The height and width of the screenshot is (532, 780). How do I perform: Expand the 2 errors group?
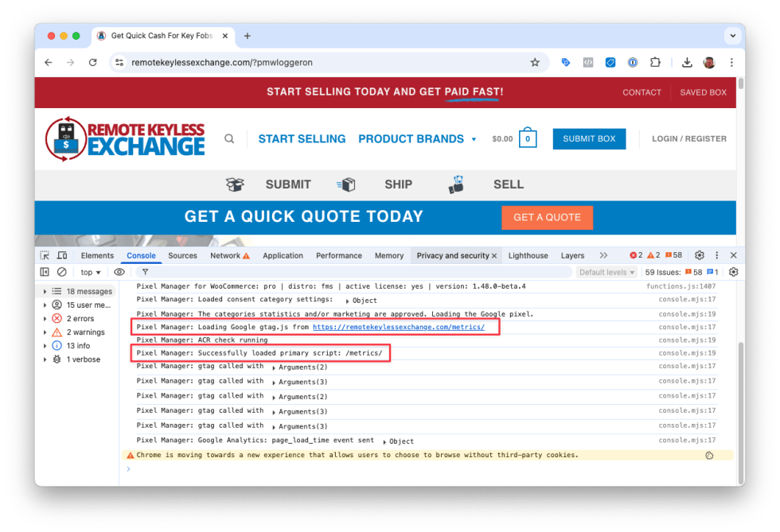point(45,319)
